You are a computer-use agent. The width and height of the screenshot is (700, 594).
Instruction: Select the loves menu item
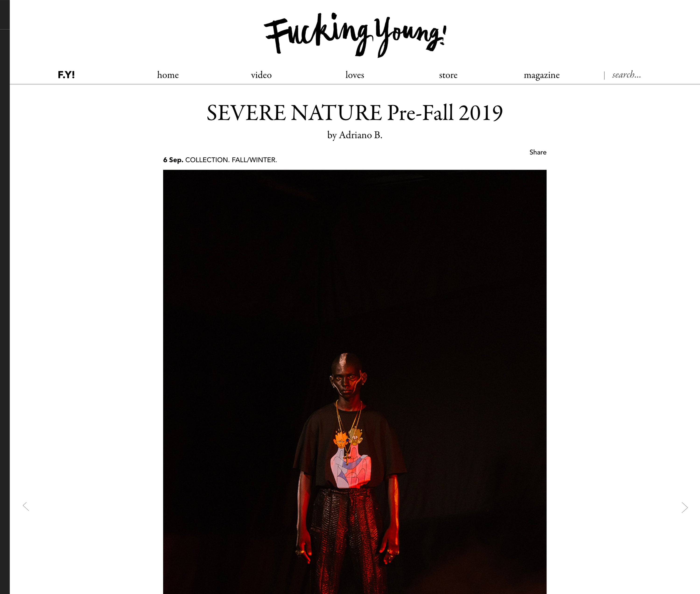[x=355, y=75]
